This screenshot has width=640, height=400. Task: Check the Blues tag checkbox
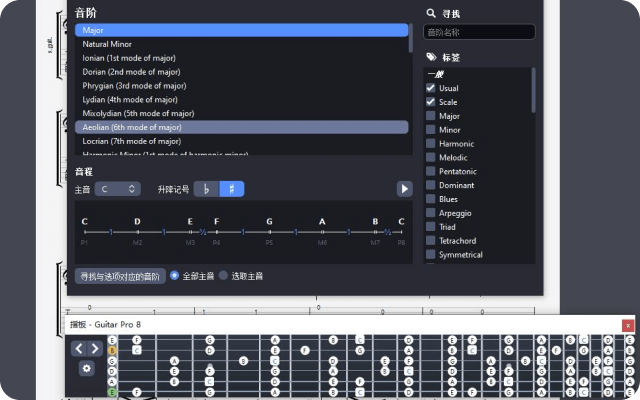[431, 199]
